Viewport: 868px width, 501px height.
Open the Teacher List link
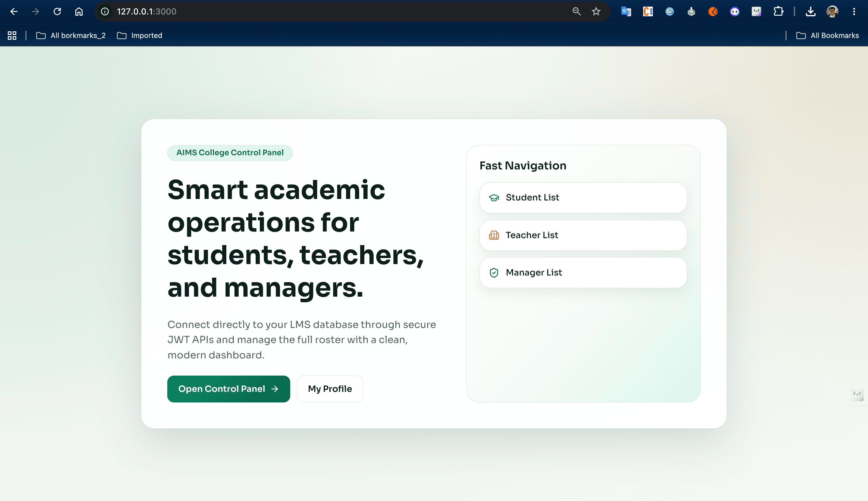tap(583, 235)
